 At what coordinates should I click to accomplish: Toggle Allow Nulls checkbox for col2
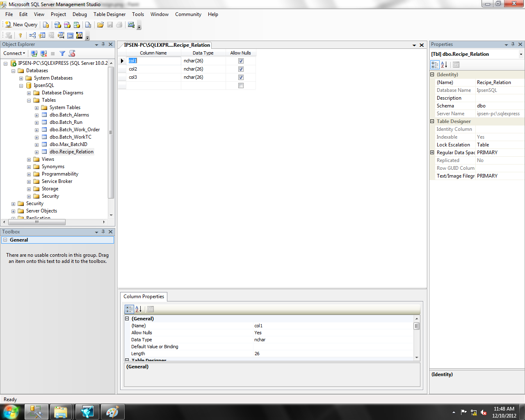(x=241, y=69)
